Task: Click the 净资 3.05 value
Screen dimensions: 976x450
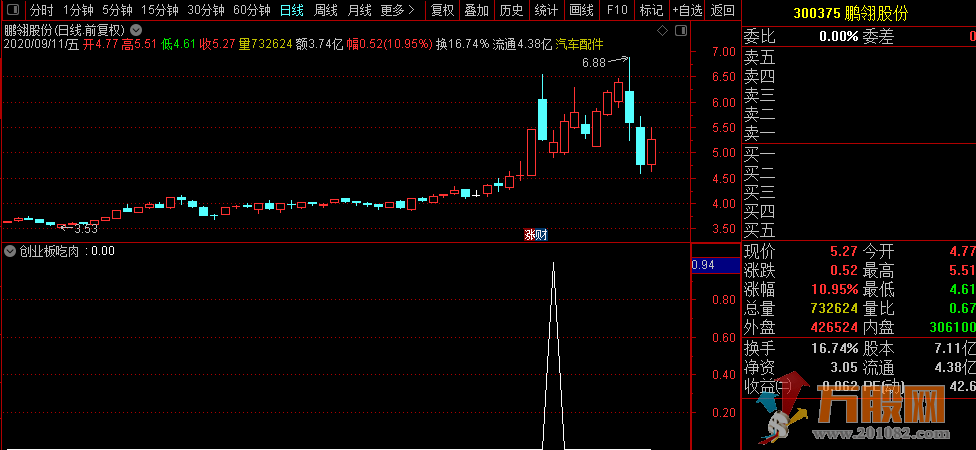Action: [x=843, y=367]
